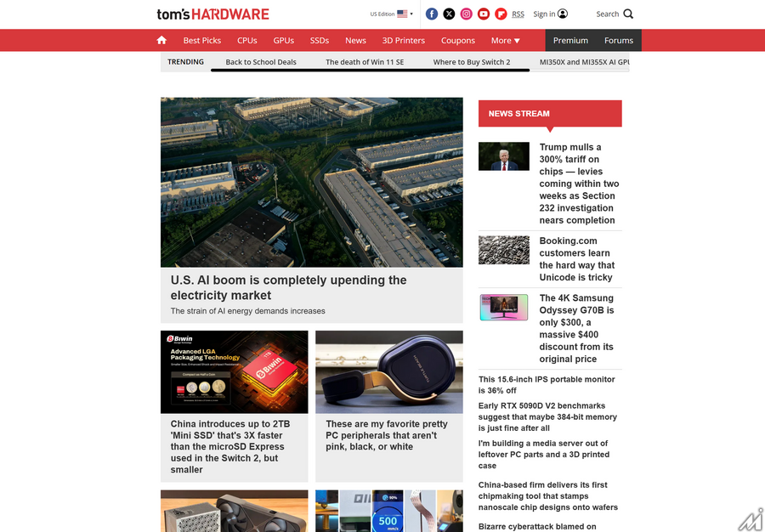Open the Facebook social icon
Viewport: 765px width, 532px height.
click(432, 14)
